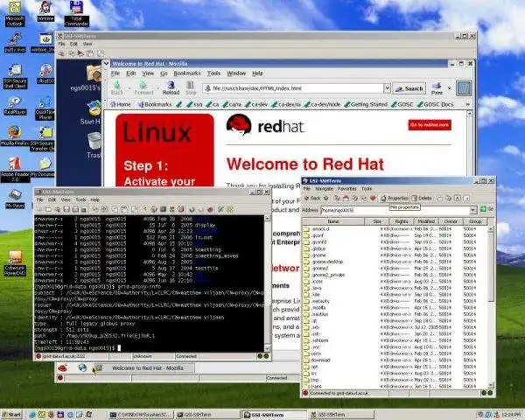The width and height of the screenshot is (525, 420).
Task: Open the RealPlayer desktop icon
Action: coord(15,106)
